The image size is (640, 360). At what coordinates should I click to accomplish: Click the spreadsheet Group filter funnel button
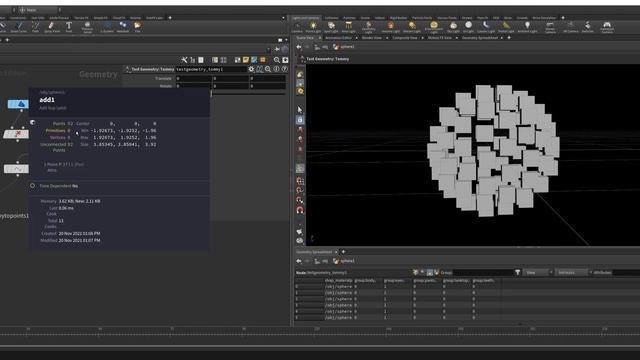coord(518,272)
